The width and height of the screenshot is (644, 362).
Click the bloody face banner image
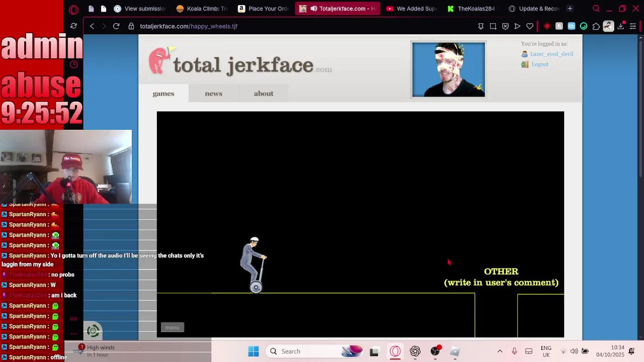tap(448, 69)
